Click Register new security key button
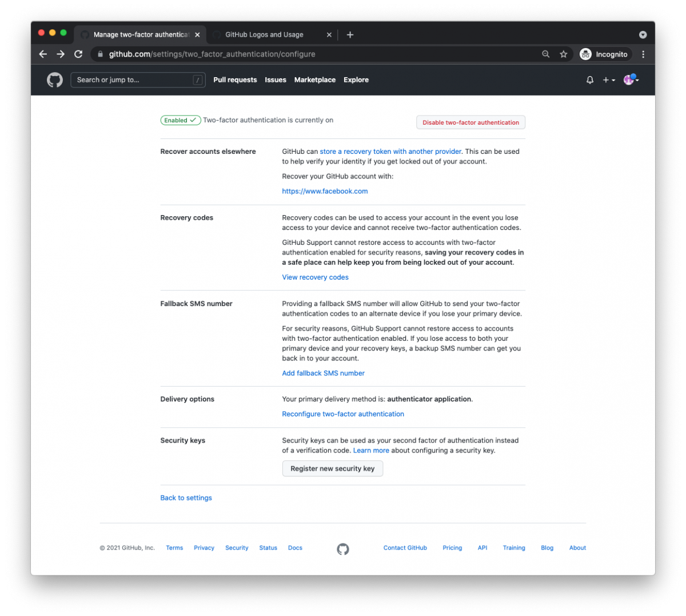The width and height of the screenshot is (686, 616). tap(333, 468)
